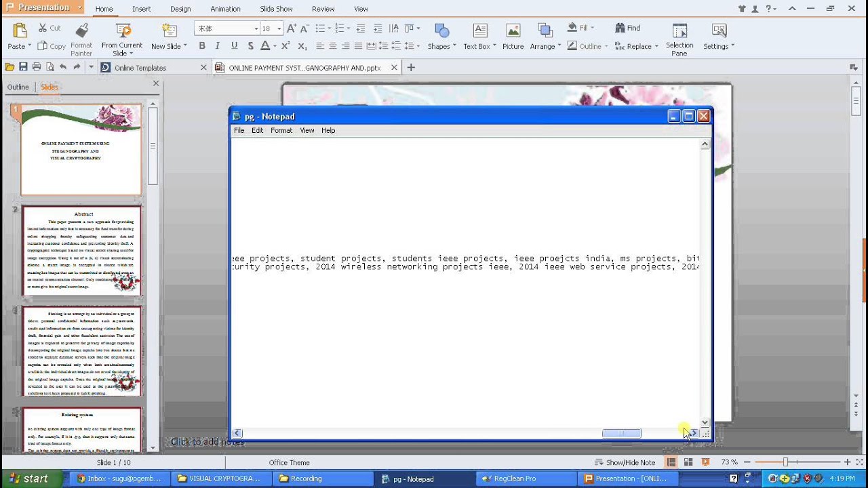Screen dimensions: 868x488
Task: Expand the Shapes dropdown
Action: point(442,46)
